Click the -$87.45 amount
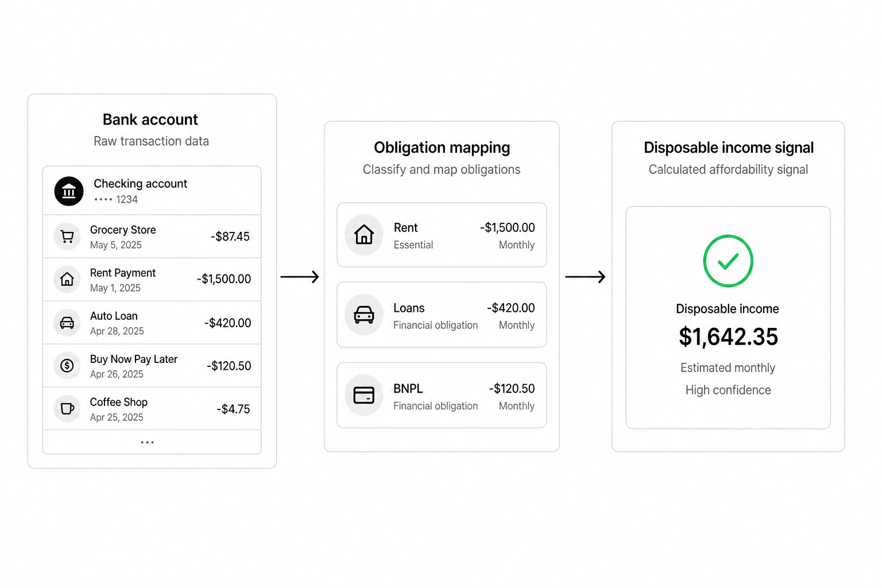The width and height of the screenshot is (882, 588). click(230, 237)
